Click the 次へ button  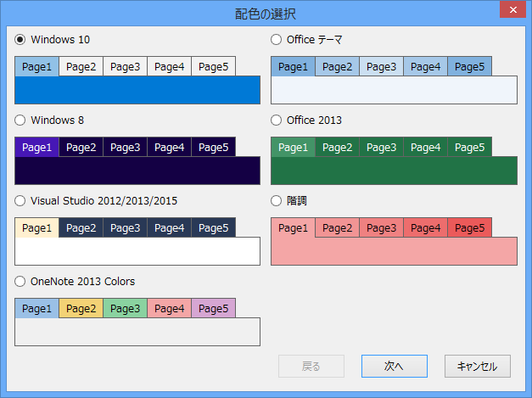[393, 367]
